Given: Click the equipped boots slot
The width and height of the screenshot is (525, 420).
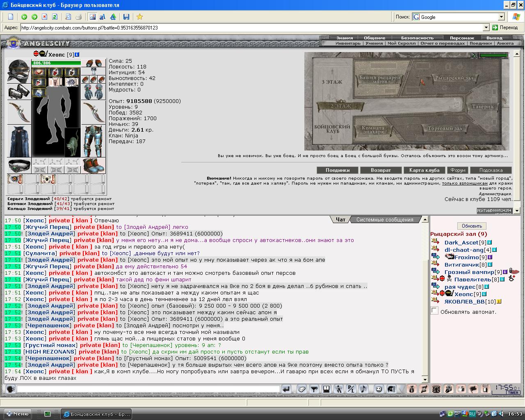Looking at the screenshot, I should point(93,165).
